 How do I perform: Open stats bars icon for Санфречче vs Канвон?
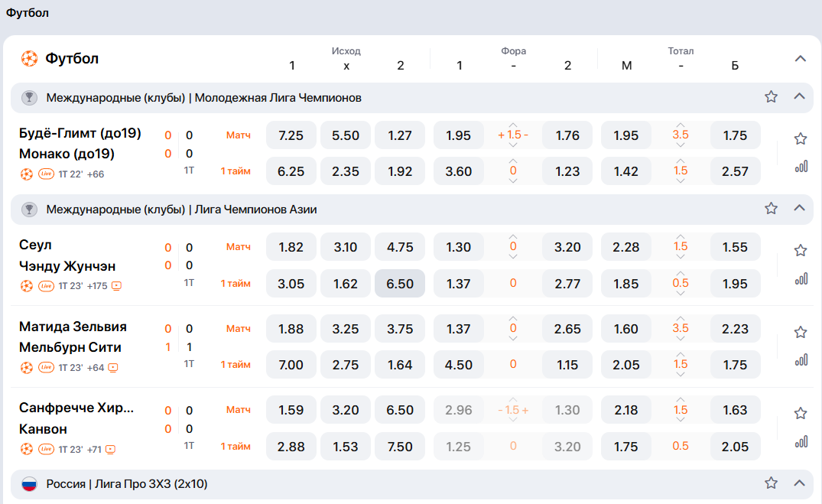click(801, 441)
